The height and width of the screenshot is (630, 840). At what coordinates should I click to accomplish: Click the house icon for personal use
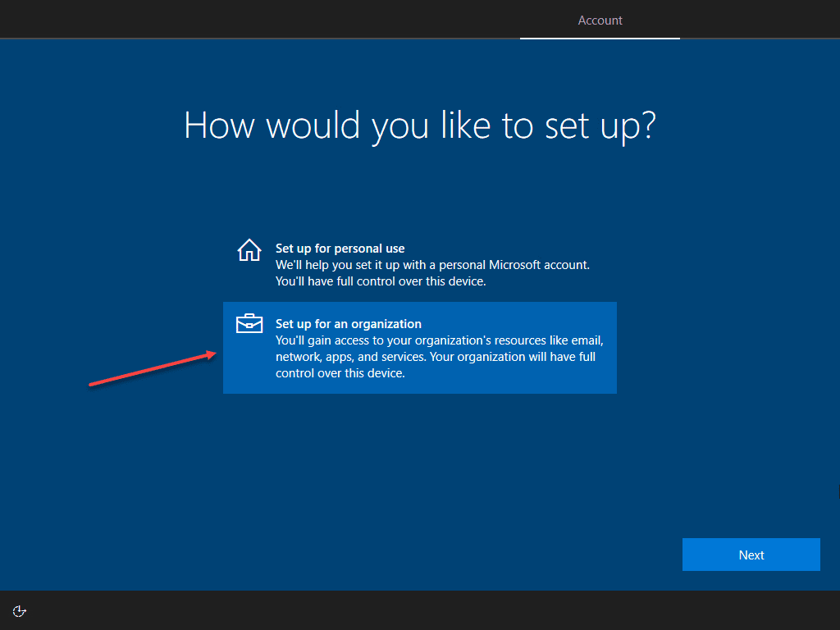249,250
